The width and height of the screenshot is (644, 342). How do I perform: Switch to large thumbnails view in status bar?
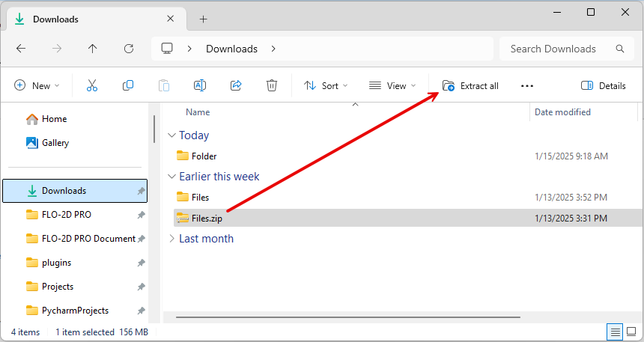pos(631,332)
